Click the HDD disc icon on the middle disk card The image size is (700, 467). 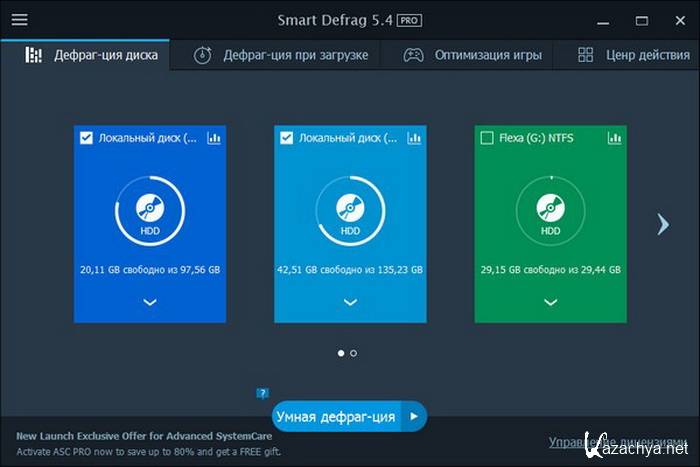(x=350, y=207)
